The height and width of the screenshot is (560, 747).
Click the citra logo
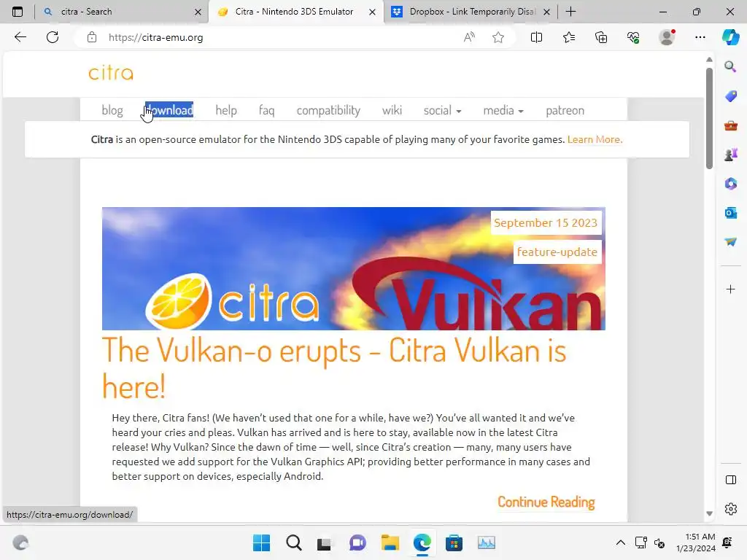[111, 73]
